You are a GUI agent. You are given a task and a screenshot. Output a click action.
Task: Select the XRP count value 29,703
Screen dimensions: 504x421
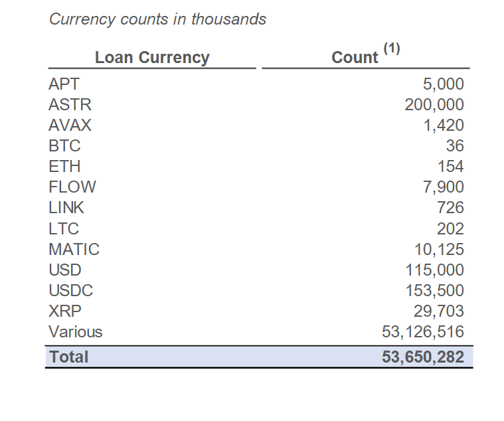(439, 311)
